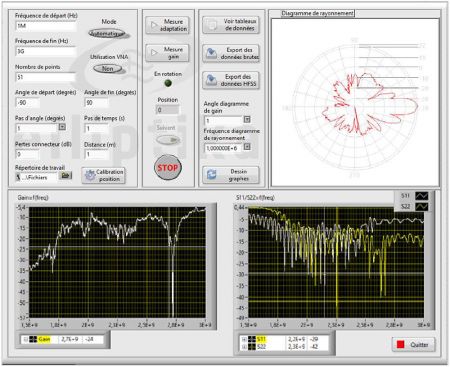Screen dimensions: 450x367
Task: Click Export des données HFSS
Action: (x=231, y=80)
